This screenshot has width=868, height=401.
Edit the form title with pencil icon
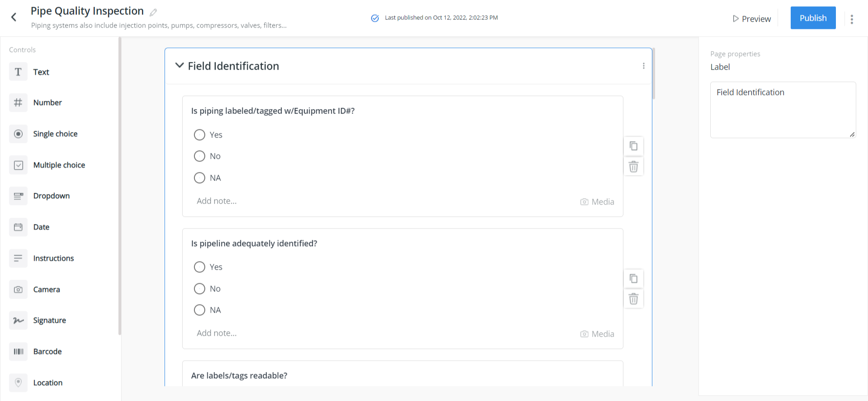click(153, 12)
